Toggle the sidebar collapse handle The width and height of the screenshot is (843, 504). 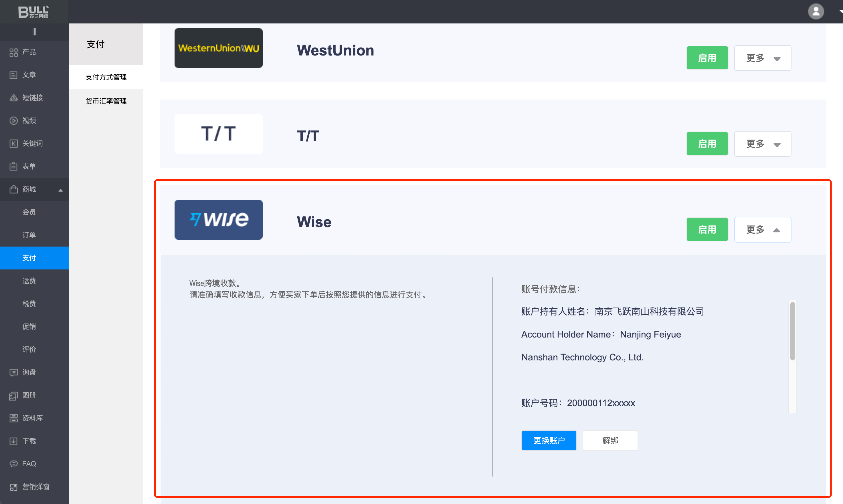[x=34, y=32]
